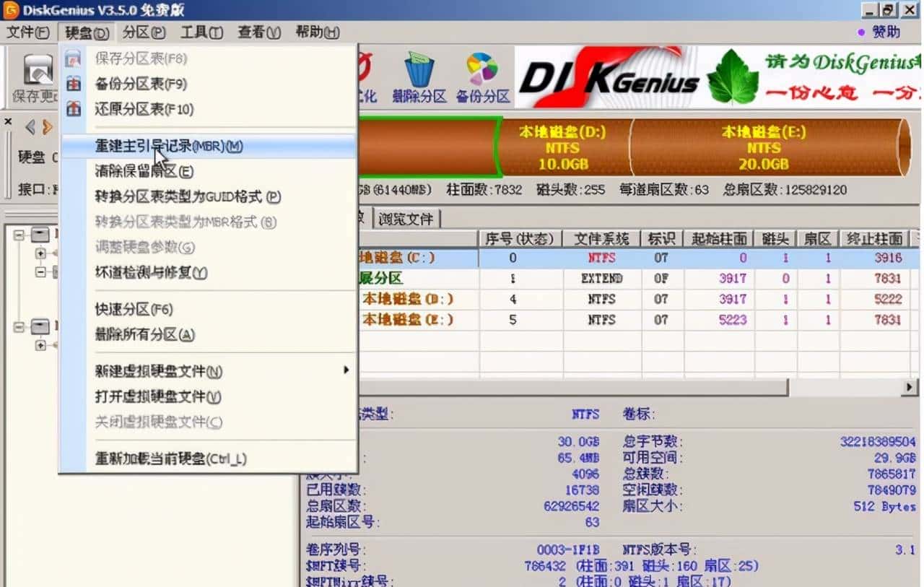Open the 新建虚拟硬盘文件 submenu arrow
Viewport: 924px width, 587px height.
coord(346,370)
